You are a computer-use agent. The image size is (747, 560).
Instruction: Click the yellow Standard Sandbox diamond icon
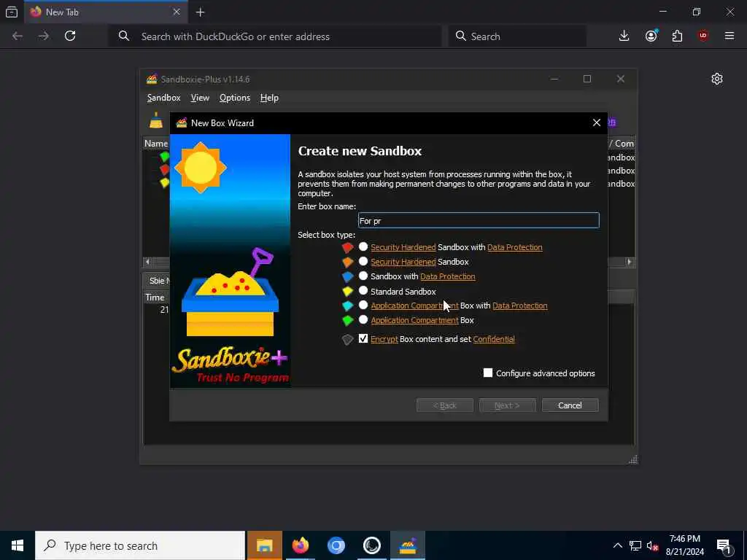tap(348, 292)
